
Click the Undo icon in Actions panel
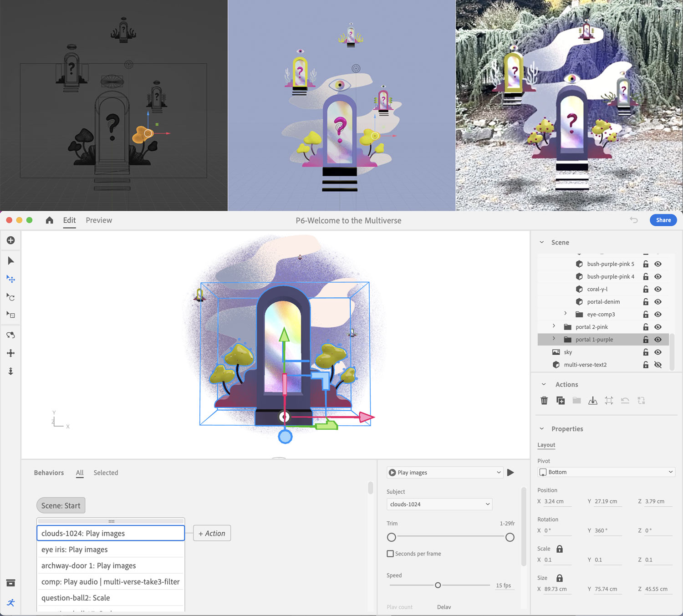pyautogui.click(x=625, y=400)
